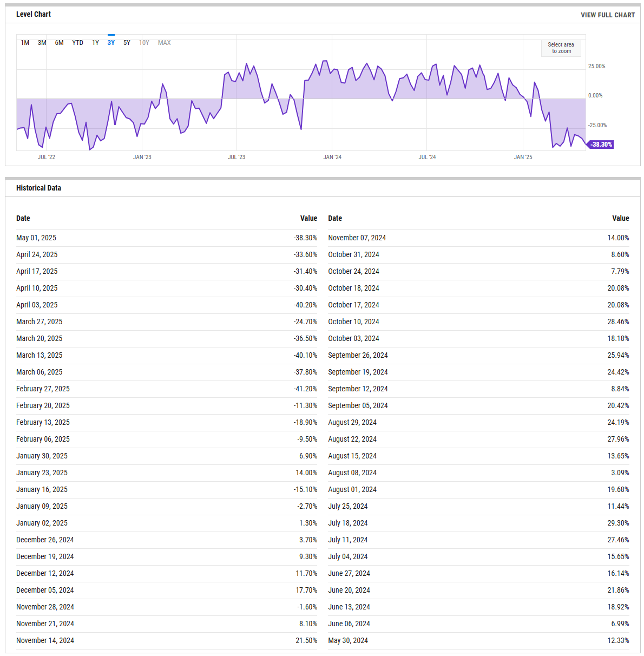Select the July 25, 2024 date cell
The height and width of the screenshot is (656, 644).
coord(348,507)
